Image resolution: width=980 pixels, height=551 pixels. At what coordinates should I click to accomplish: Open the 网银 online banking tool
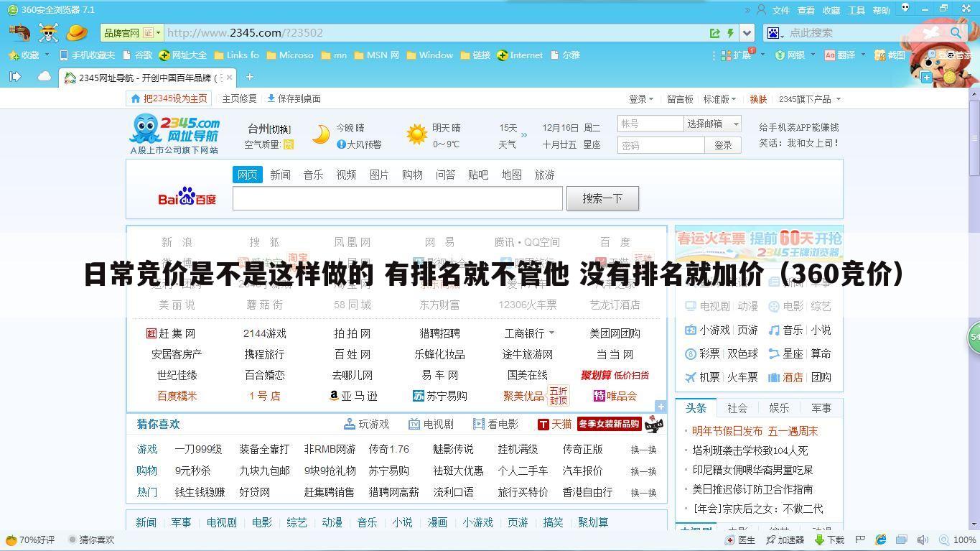[x=790, y=55]
